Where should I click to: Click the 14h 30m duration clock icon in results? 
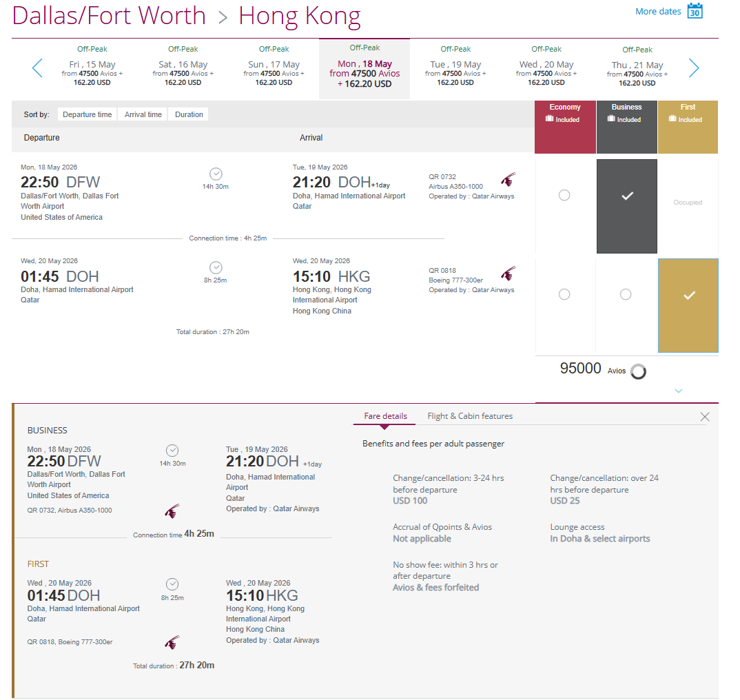click(x=216, y=174)
